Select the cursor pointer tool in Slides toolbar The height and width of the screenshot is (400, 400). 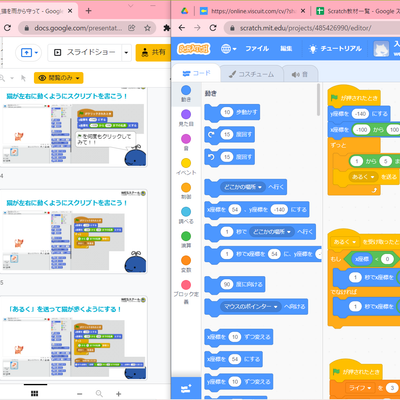click(23, 78)
